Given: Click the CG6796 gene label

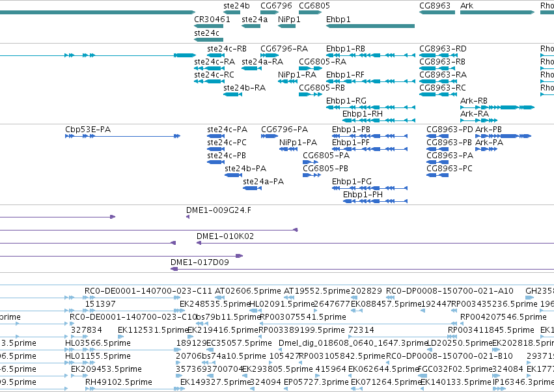Looking at the screenshot, I should (276, 6).
